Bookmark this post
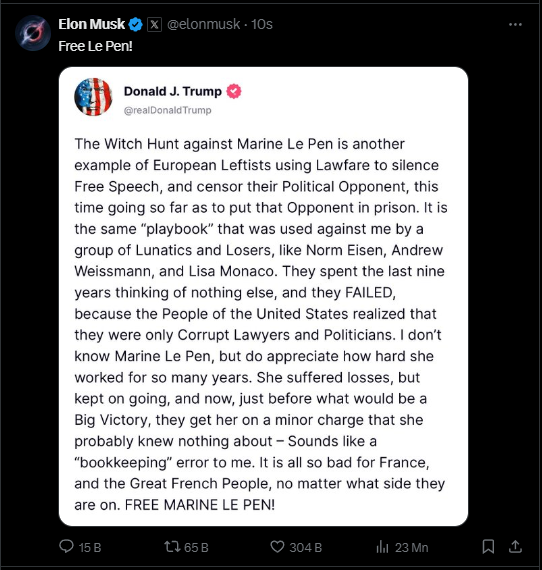542x570 pixels. coord(488,547)
